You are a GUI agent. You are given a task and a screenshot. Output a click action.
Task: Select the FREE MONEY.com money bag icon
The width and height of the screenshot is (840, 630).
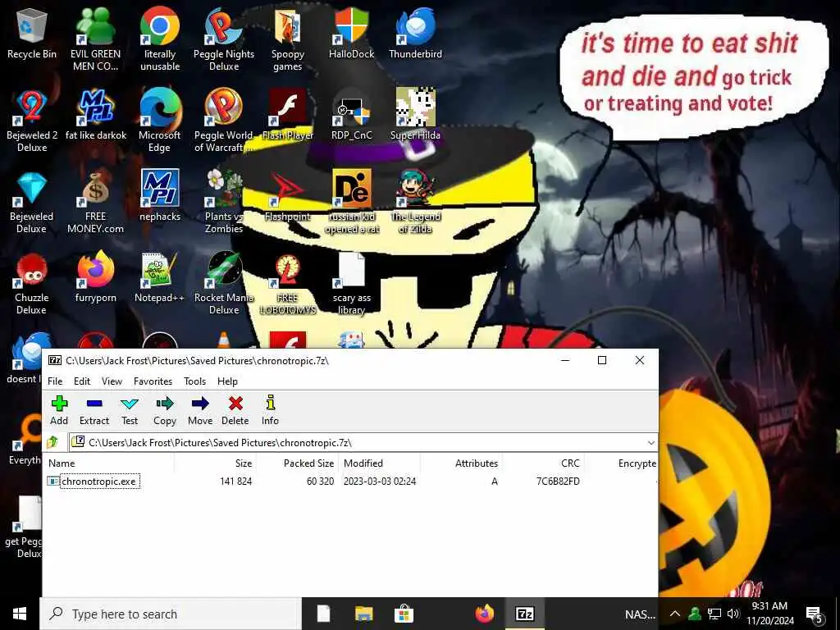[95, 202]
